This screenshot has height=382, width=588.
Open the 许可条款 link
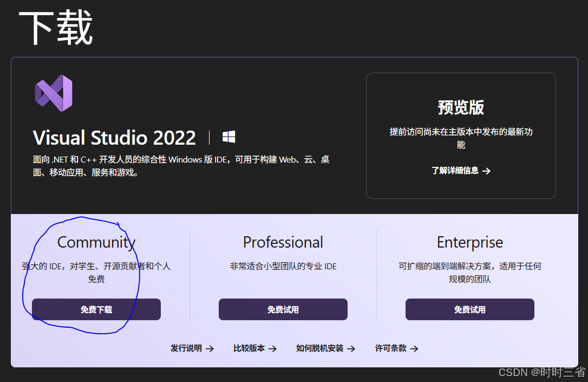click(x=397, y=348)
